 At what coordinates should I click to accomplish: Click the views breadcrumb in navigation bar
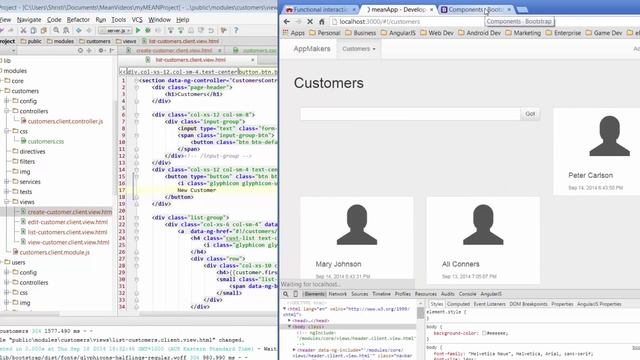click(126, 41)
